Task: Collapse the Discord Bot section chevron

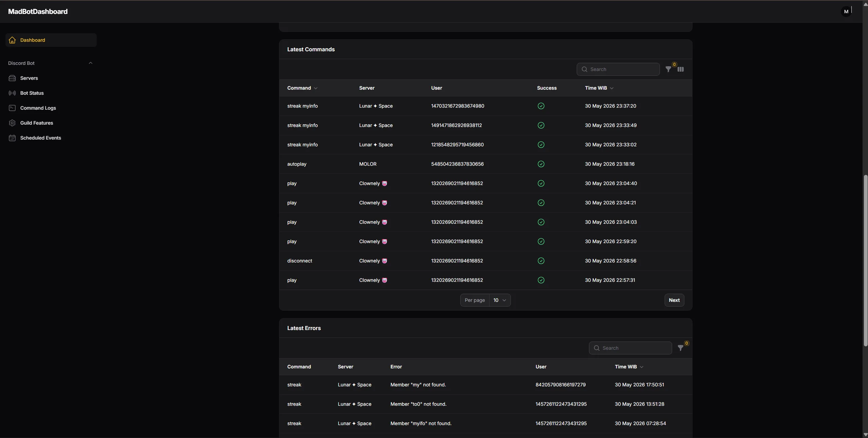Action: (x=91, y=63)
